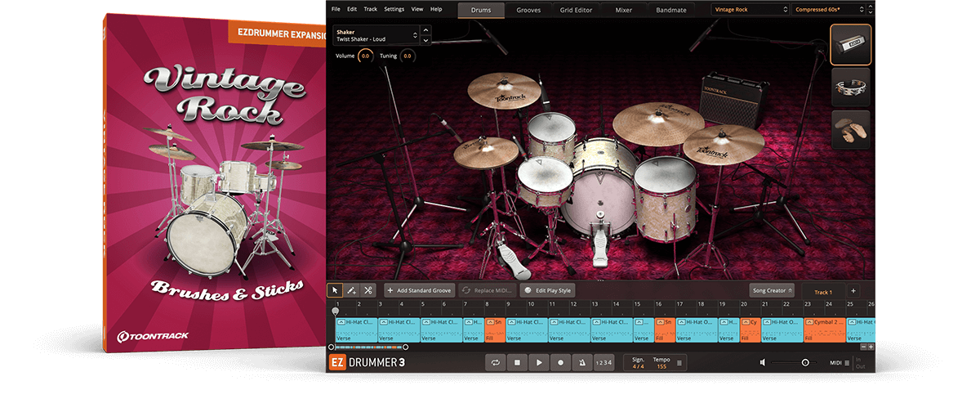Select the scissors cut tool

(368, 290)
